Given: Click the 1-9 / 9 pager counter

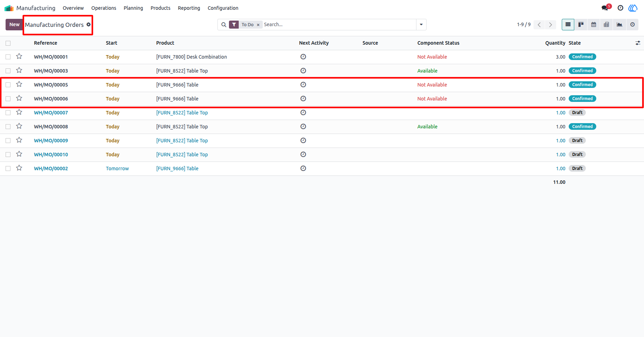Looking at the screenshot, I should point(524,24).
